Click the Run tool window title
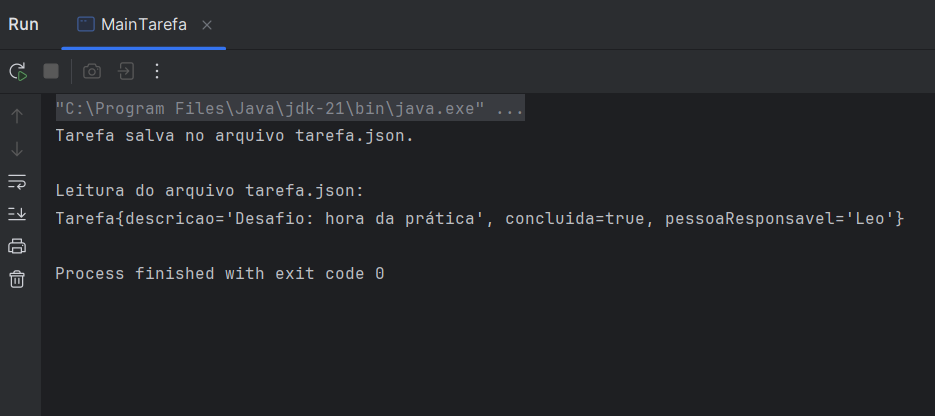Screen dimensions: 935x416 [x=23, y=24]
